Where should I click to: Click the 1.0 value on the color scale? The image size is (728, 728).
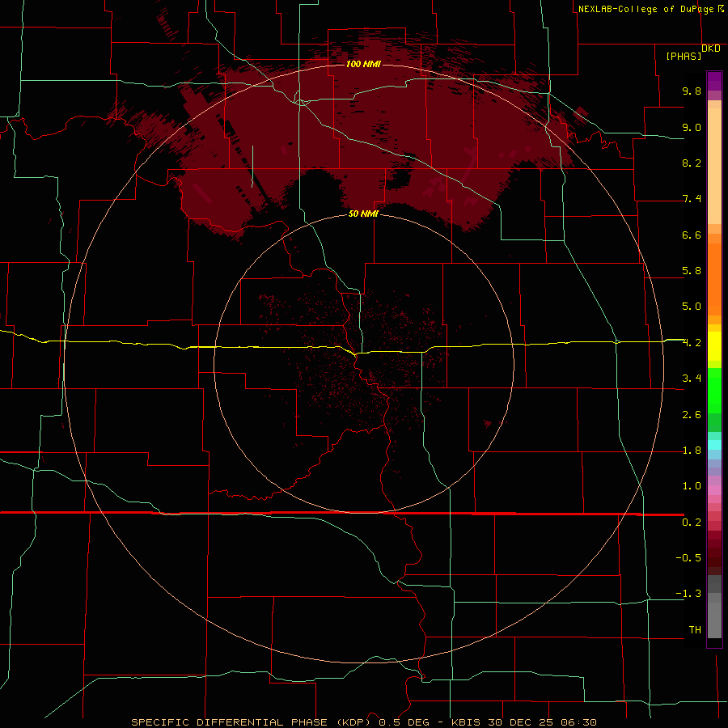coord(692,486)
